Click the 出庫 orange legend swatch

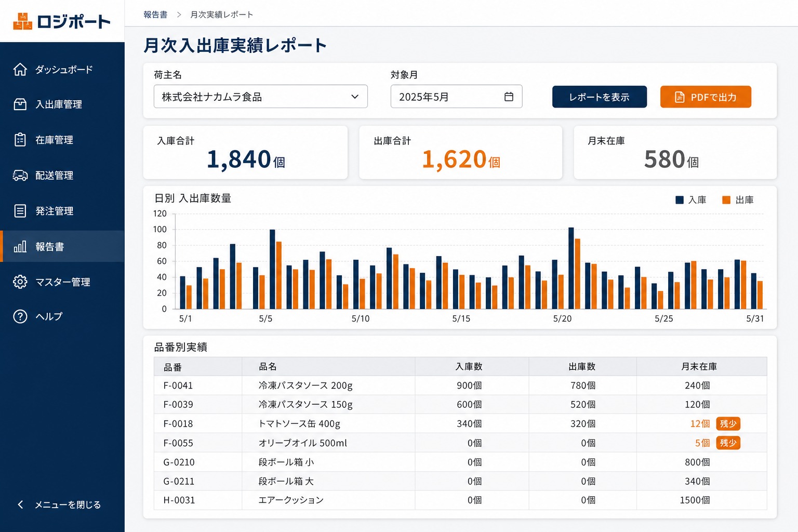(726, 200)
